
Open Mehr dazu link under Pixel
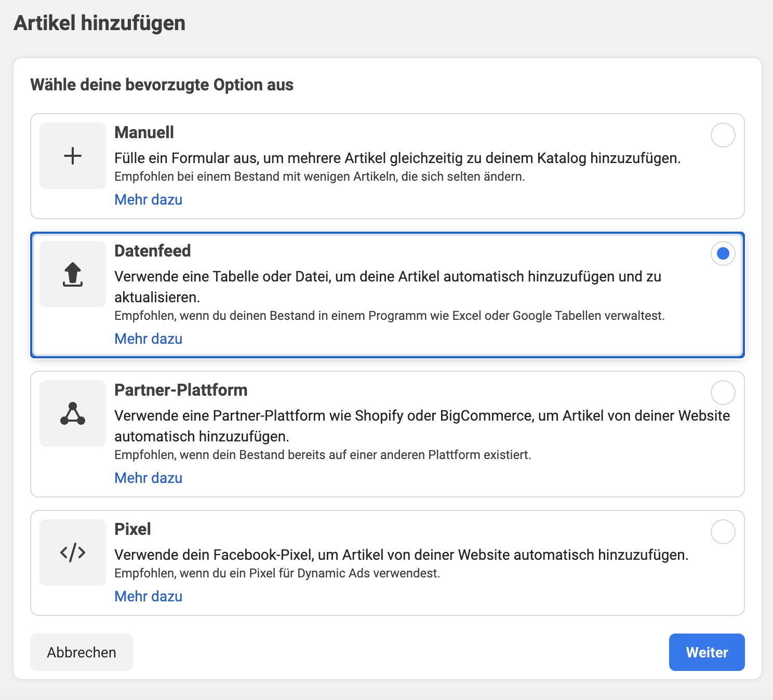(149, 596)
